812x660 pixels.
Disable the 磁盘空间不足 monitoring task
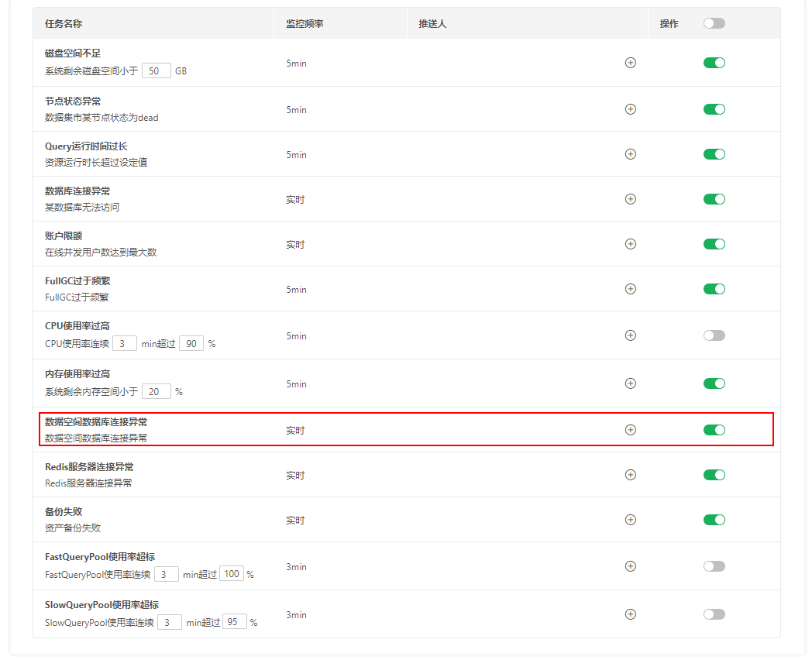pos(714,63)
